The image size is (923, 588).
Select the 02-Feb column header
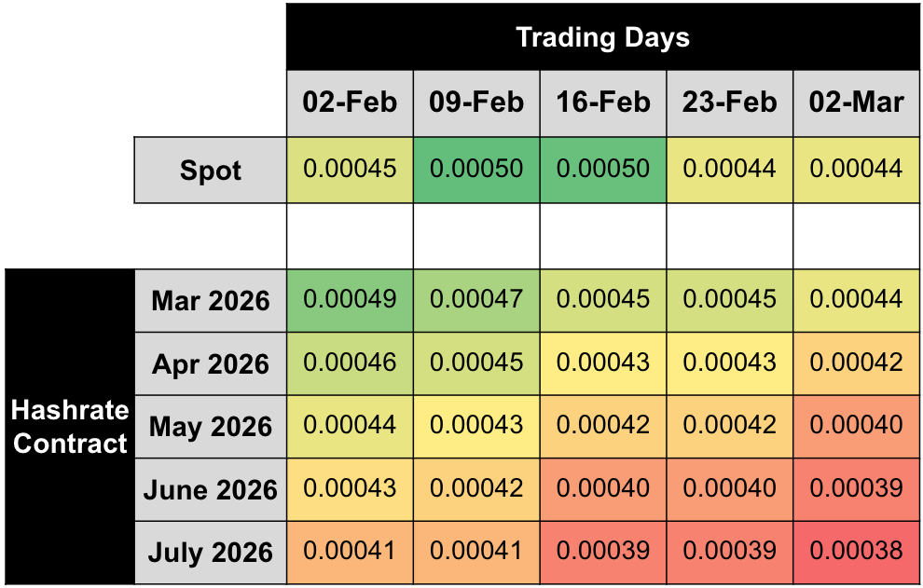click(350, 103)
